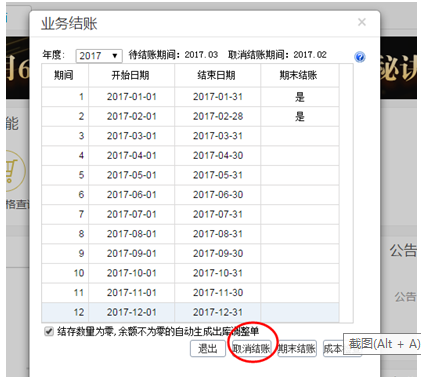Click 是 in period 2 row

pyautogui.click(x=300, y=117)
